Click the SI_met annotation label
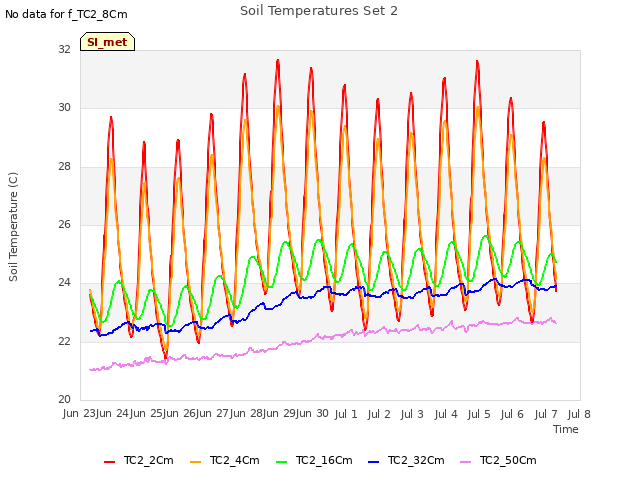Viewport: 640px width, 480px height. [107, 42]
